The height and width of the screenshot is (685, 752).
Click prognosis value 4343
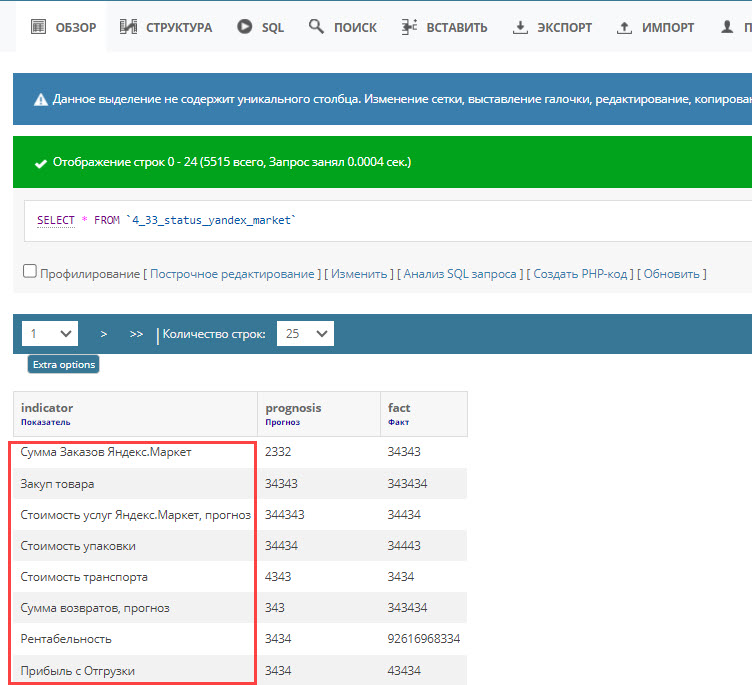tap(278, 577)
